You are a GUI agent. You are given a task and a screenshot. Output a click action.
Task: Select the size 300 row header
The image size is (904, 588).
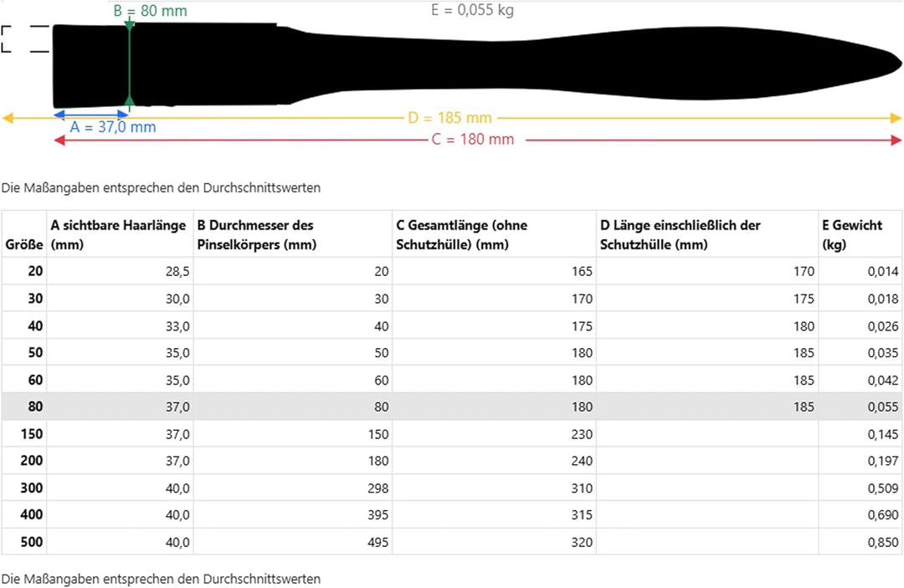[x=24, y=488]
